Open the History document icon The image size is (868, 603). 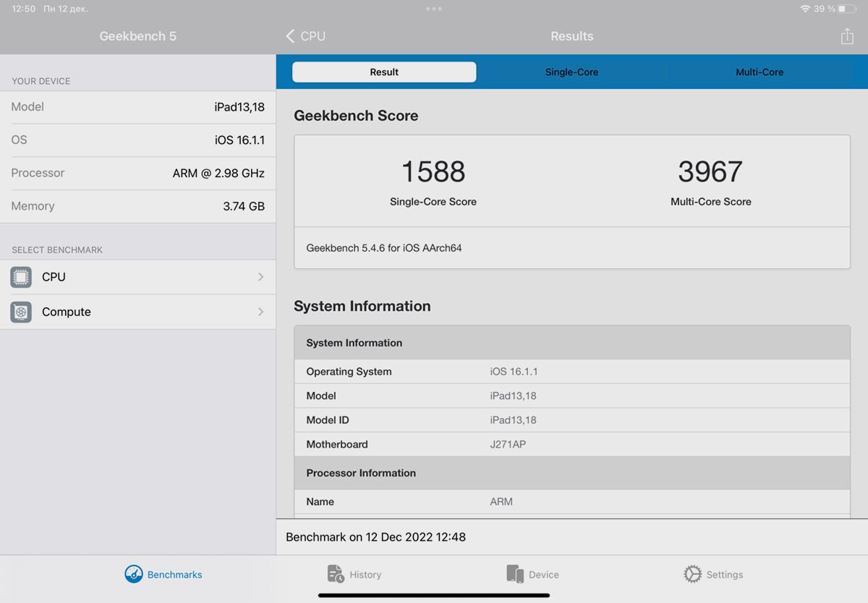click(x=336, y=574)
